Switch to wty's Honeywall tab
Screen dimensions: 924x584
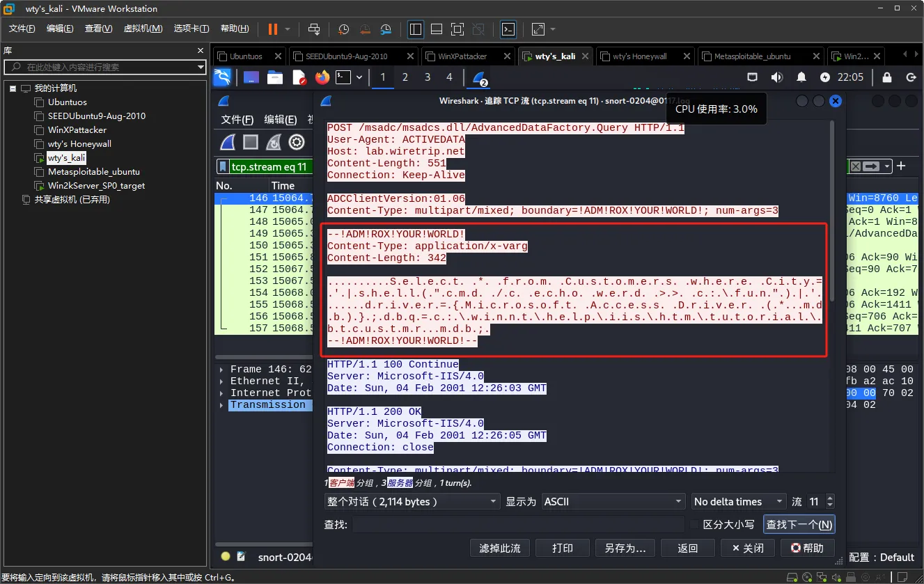[643, 56]
